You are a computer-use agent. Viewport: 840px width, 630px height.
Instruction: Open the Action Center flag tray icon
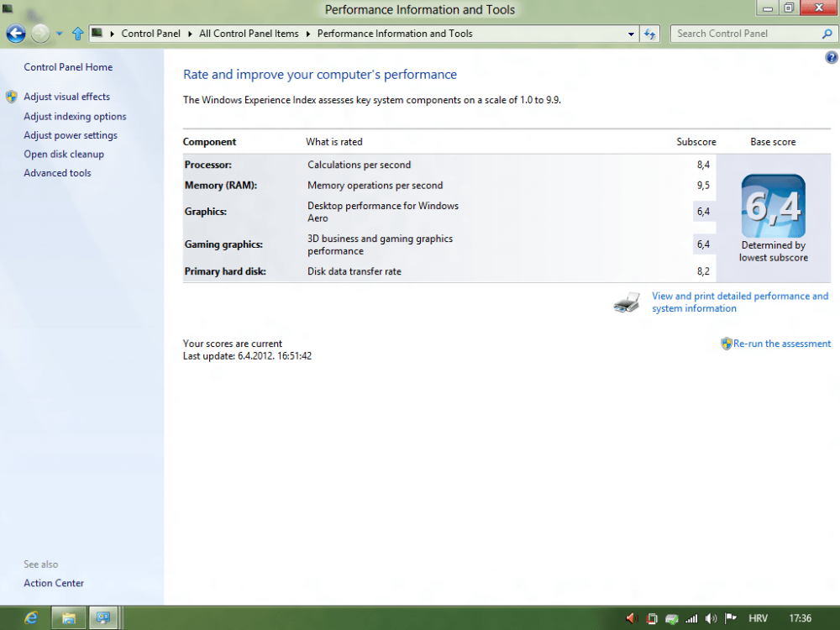[x=731, y=618]
